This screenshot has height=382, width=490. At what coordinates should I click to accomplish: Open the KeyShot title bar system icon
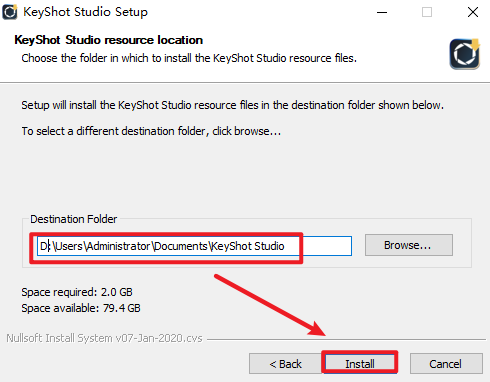tap(10, 12)
